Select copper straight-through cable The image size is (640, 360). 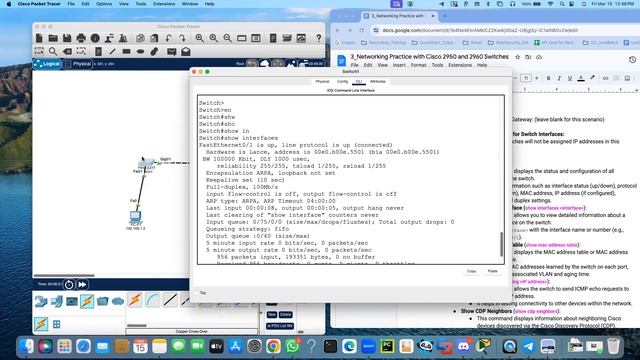click(x=170, y=300)
